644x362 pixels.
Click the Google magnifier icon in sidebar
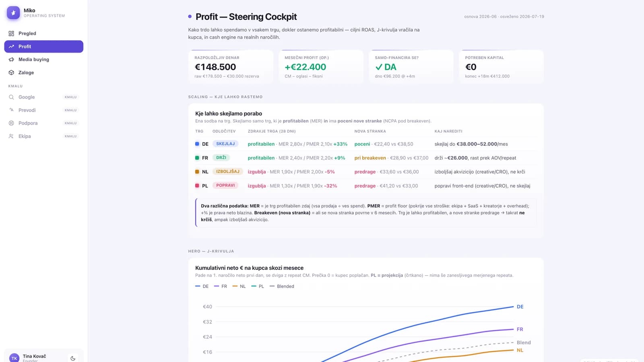tap(11, 97)
